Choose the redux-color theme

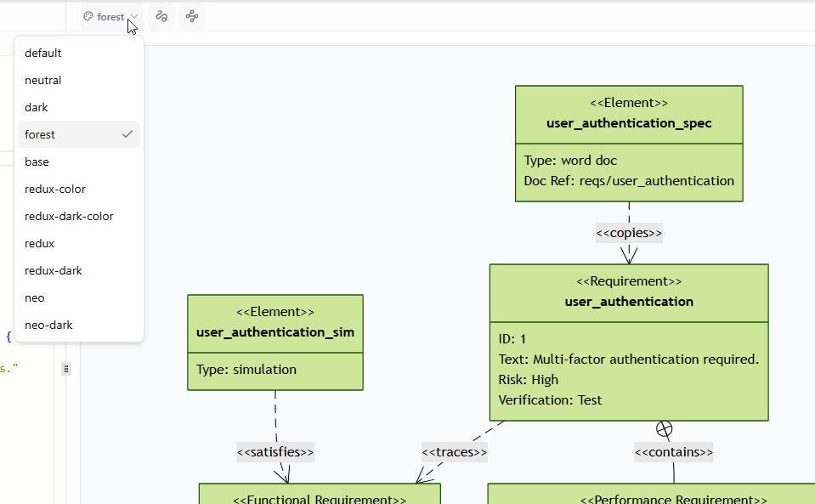tap(79, 190)
